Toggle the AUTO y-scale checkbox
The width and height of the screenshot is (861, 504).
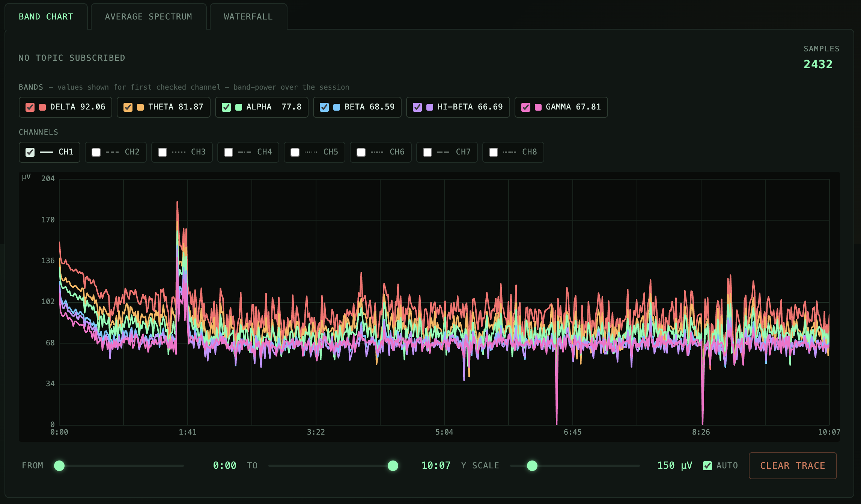(707, 466)
